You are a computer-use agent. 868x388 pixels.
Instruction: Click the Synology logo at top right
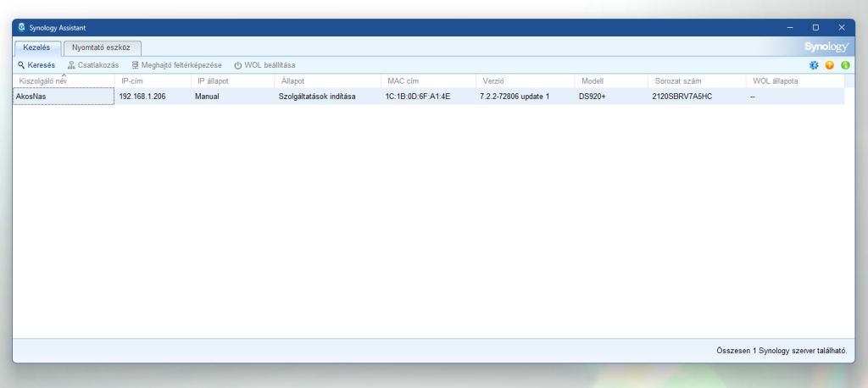pyautogui.click(x=826, y=47)
